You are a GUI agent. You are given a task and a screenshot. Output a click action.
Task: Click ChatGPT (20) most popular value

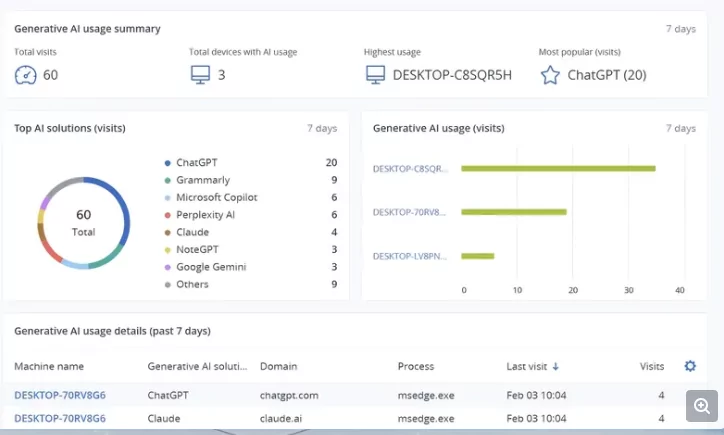coord(607,75)
